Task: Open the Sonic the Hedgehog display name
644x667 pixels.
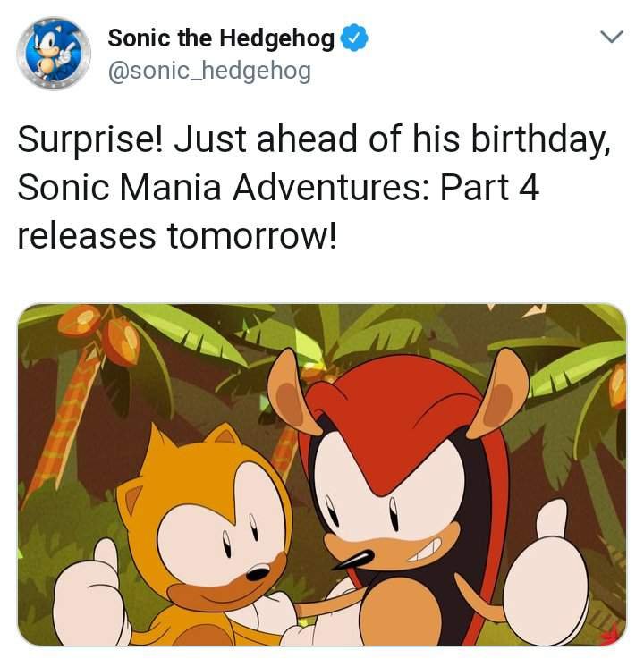Action: click(221, 38)
